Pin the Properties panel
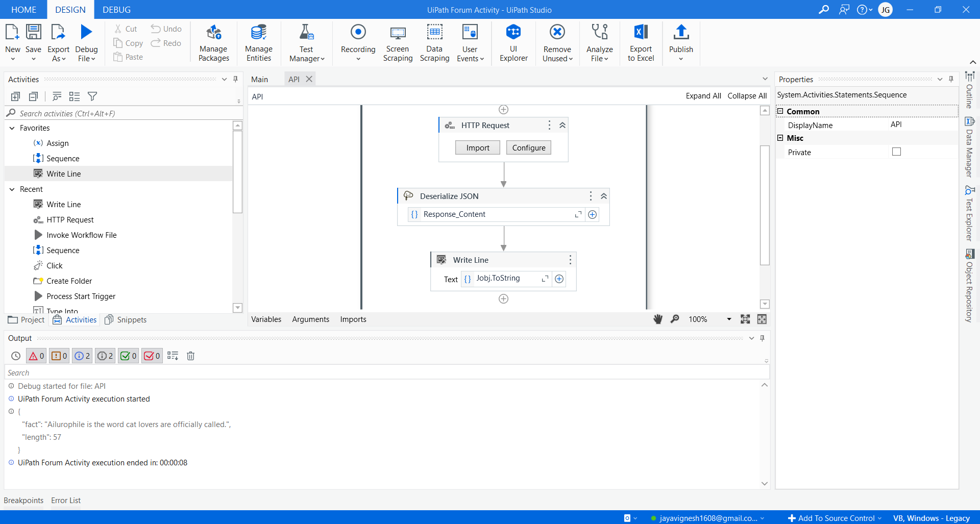The height and width of the screenshot is (524, 980). [x=951, y=79]
